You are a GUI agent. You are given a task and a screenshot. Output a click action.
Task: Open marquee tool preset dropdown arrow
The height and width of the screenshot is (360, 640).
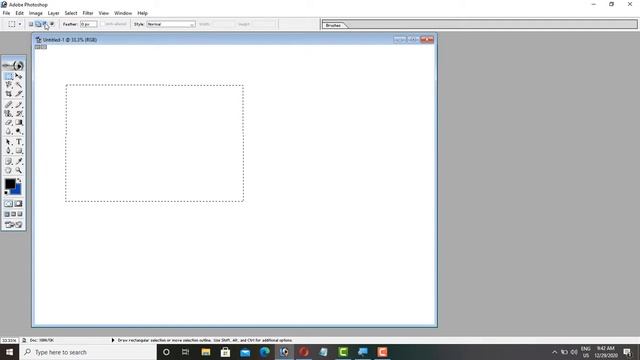click(x=20, y=24)
